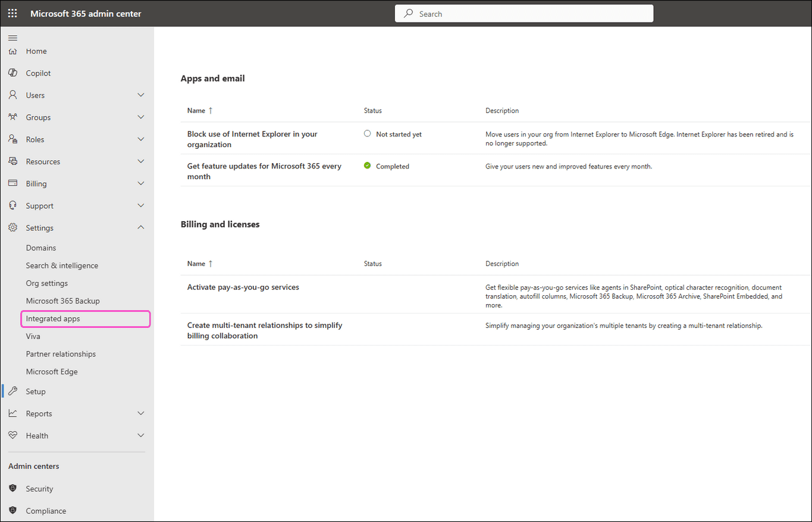Screen dimensions: 812x522
Task: Select the Billing card icon
Action: (12, 183)
